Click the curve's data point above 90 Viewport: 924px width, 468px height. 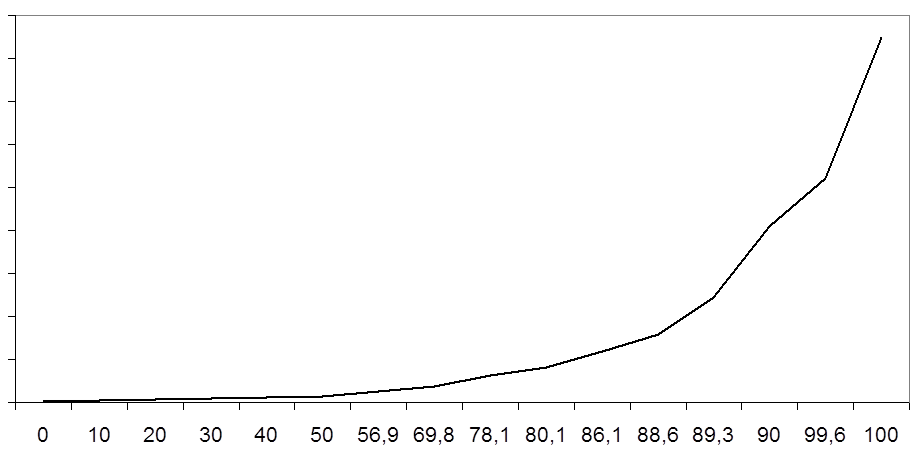(769, 226)
